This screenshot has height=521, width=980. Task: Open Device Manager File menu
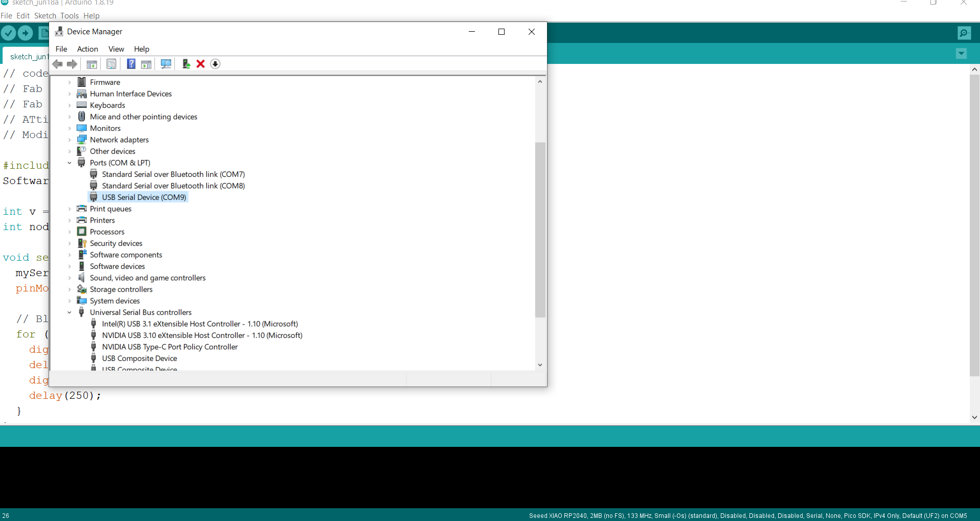pos(61,49)
